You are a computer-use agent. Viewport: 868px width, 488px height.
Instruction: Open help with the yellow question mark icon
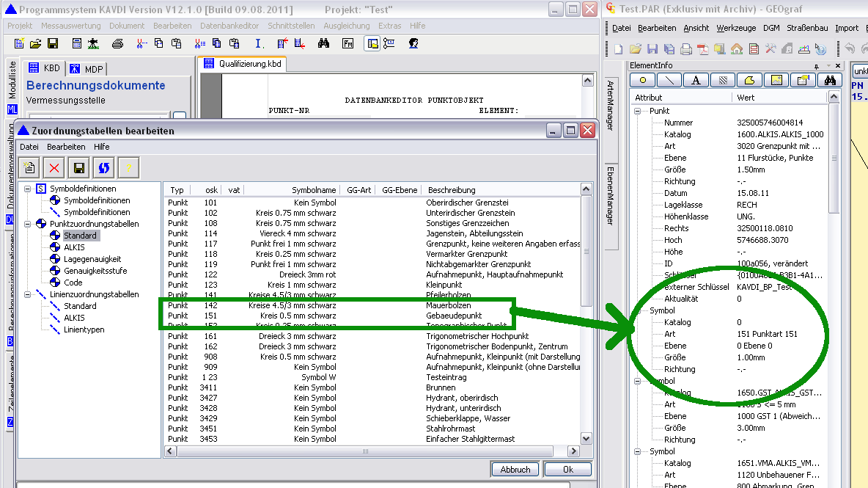click(128, 167)
